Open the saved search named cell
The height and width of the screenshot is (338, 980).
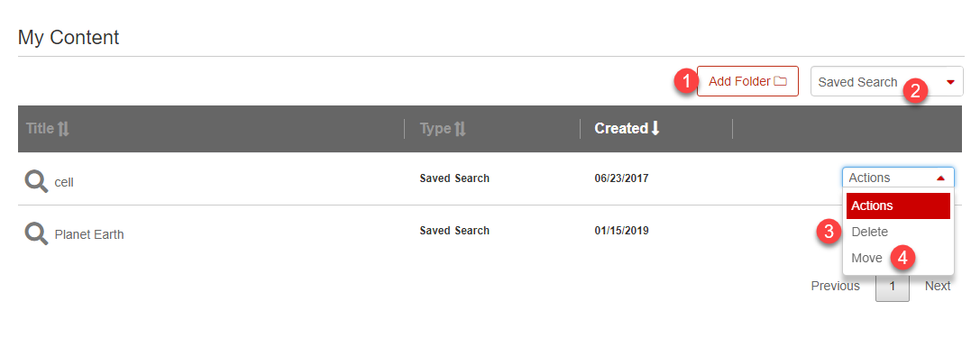click(64, 183)
